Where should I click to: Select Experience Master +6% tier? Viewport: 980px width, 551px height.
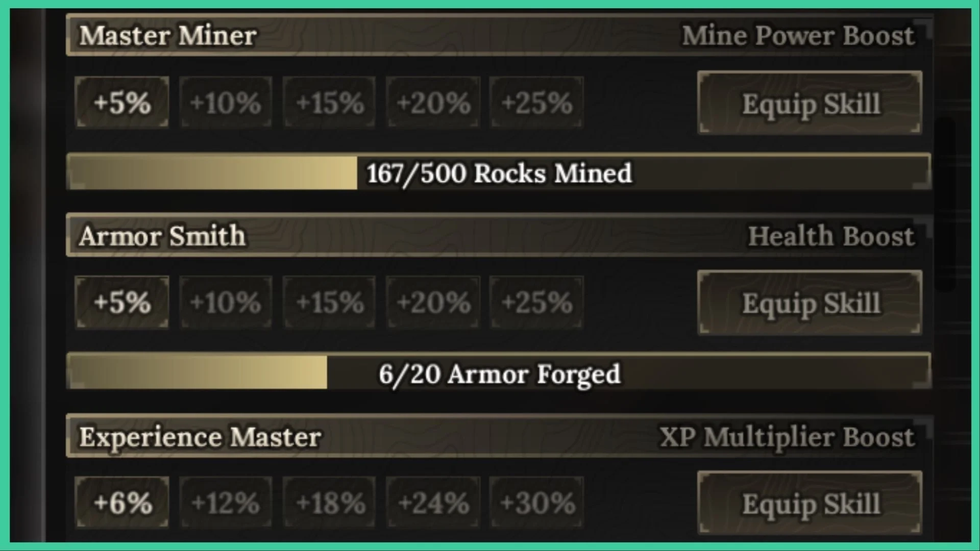pyautogui.click(x=122, y=503)
